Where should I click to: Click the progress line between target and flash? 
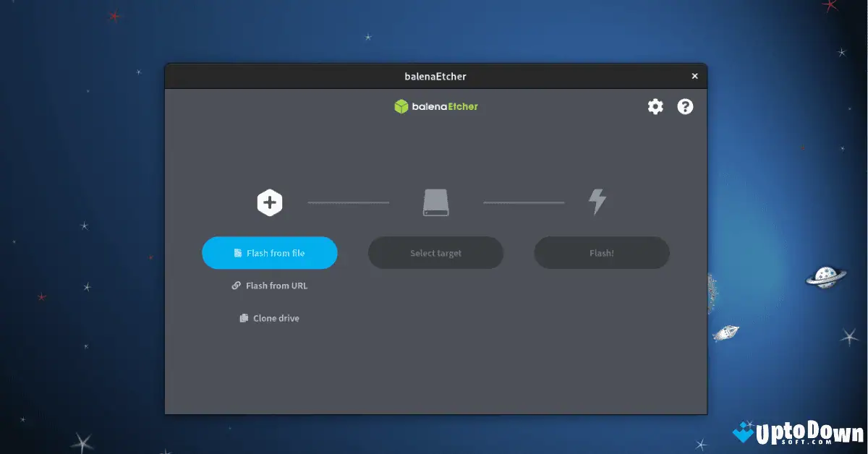point(524,202)
